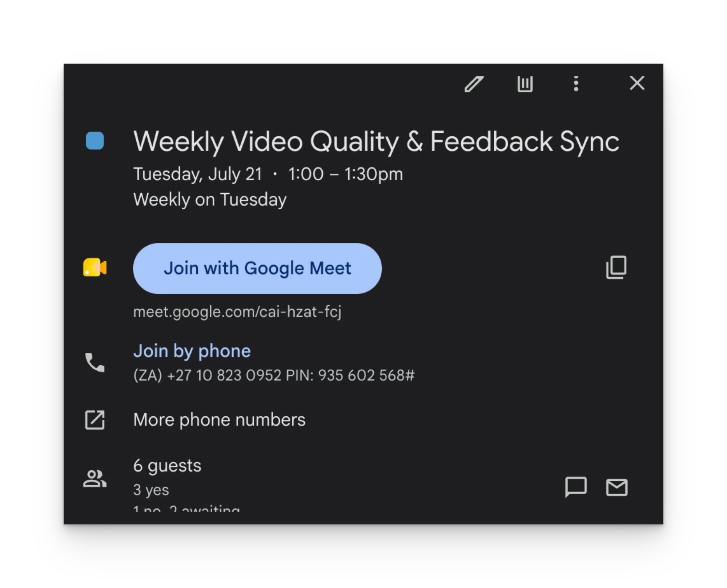
Task: Click the guests people icon
Action: click(x=95, y=479)
